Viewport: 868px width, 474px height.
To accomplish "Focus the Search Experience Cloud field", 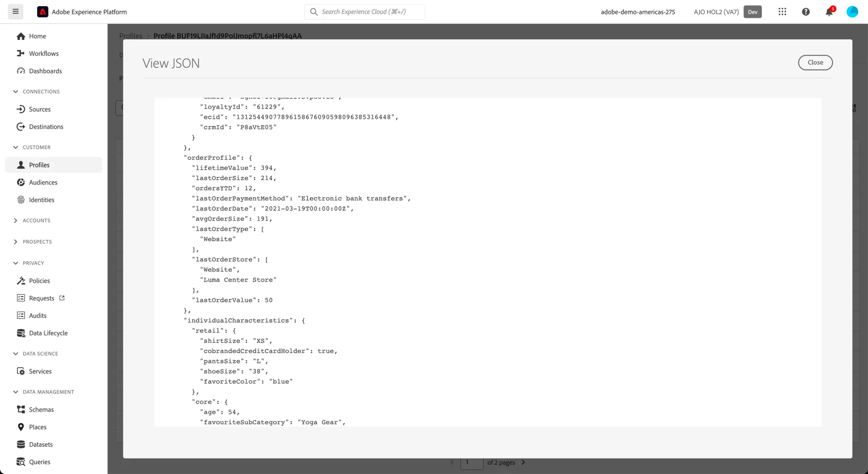I will 365,12.
